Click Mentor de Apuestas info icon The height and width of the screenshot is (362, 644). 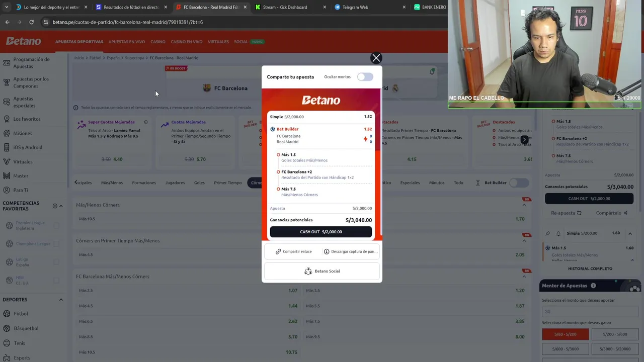point(593,286)
